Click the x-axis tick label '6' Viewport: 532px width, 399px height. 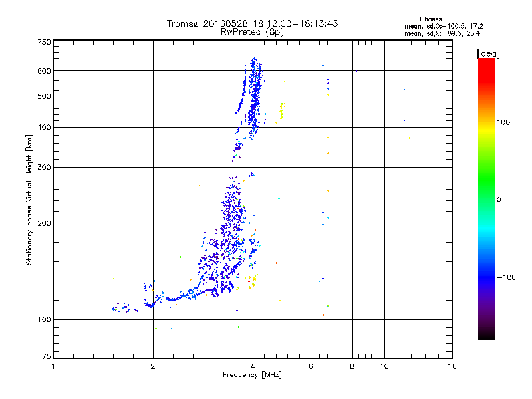tap(311, 366)
